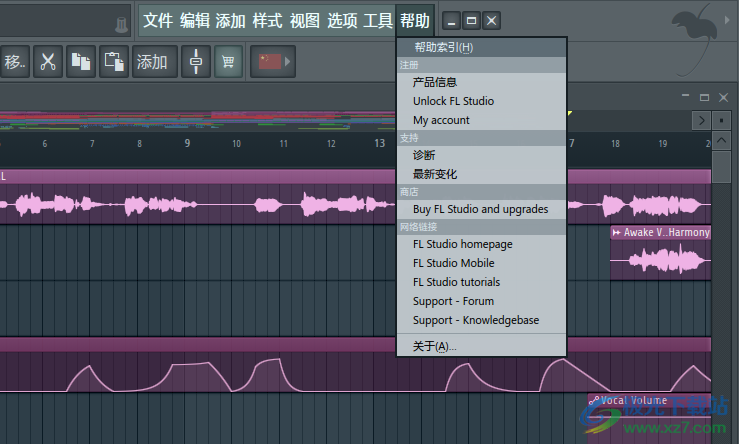Open the 样式 menu
This screenshot has height=444, width=739.
267,21
